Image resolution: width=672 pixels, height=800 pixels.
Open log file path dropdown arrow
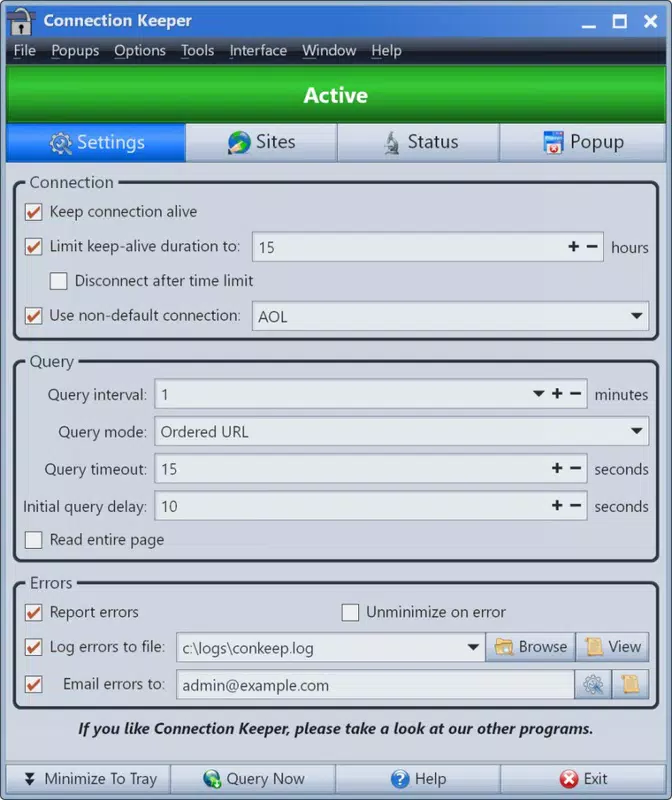(x=473, y=647)
